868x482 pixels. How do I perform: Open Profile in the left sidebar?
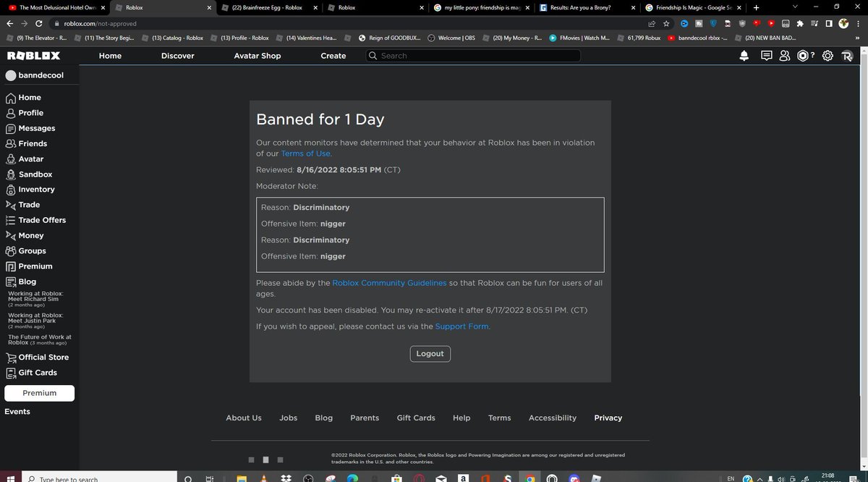coord(25,113)
